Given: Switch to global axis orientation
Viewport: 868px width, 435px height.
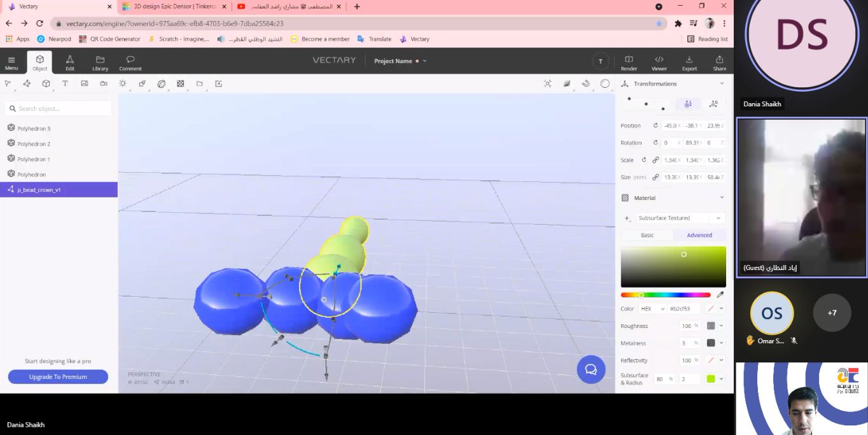Looking at the screenshot, I should (x=713, y=104).
